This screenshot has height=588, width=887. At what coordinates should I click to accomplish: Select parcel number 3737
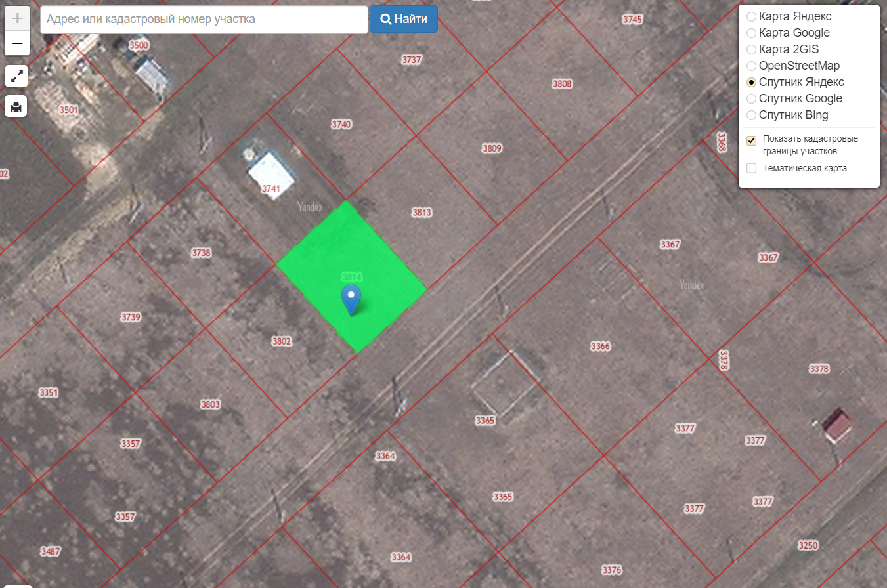(412, 60)
